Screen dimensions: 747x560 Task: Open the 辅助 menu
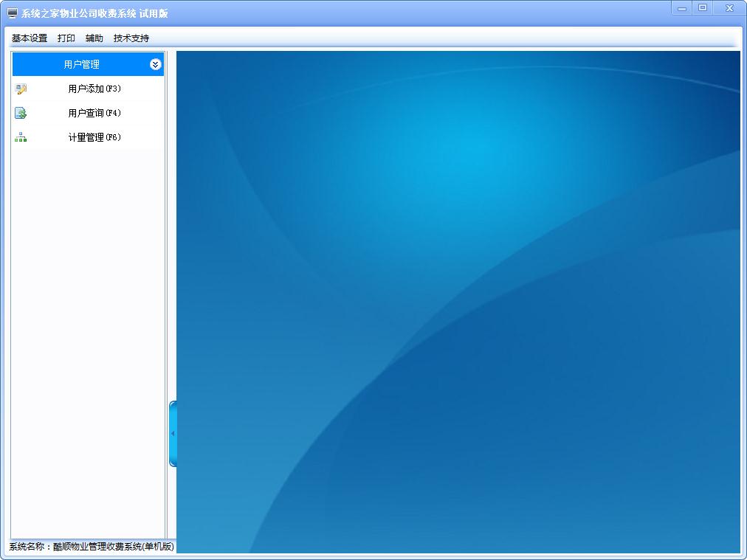pos(94,38)
